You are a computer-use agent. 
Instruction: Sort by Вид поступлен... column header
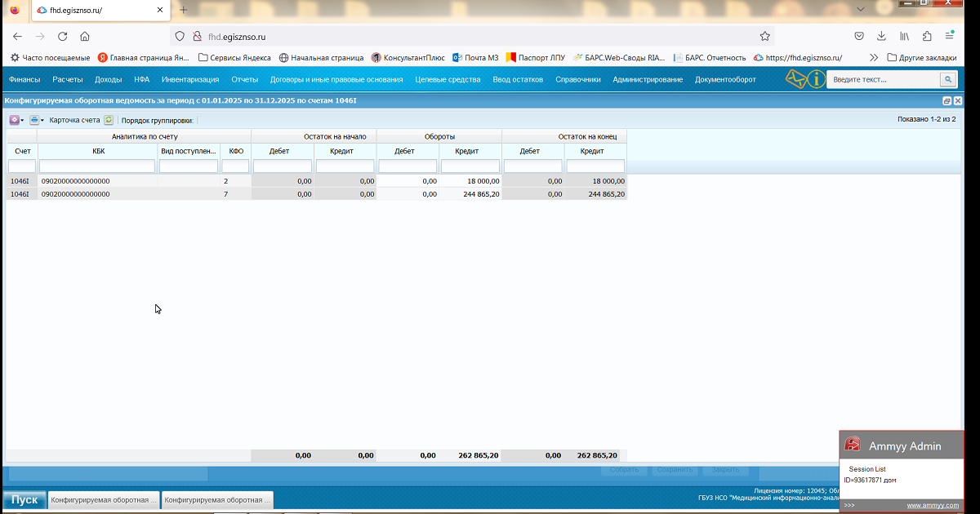(189, 151)
